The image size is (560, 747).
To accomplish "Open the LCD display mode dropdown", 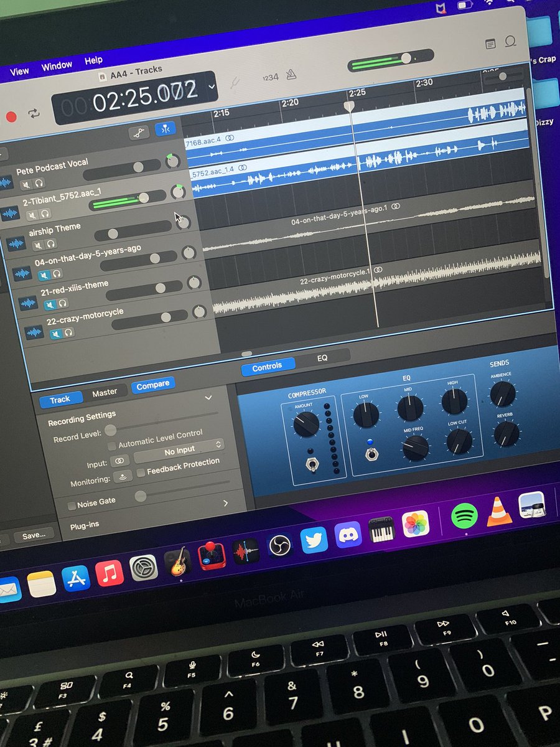I will point(213,86).
